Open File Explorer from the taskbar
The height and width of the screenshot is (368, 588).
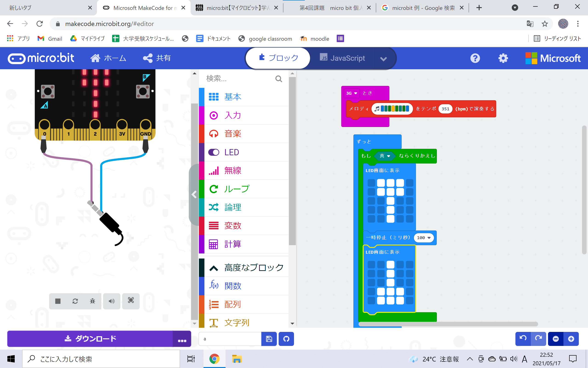coord(236,359)
